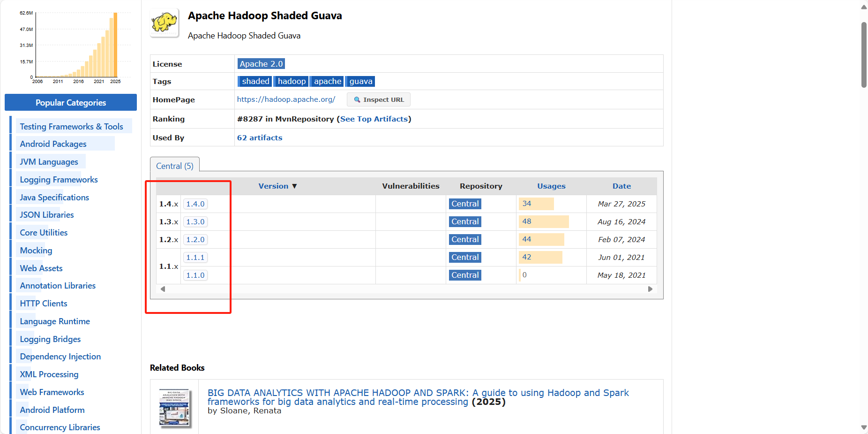Open version 1.1.1
Screen dimensions: 868x434
pos(195,258)
